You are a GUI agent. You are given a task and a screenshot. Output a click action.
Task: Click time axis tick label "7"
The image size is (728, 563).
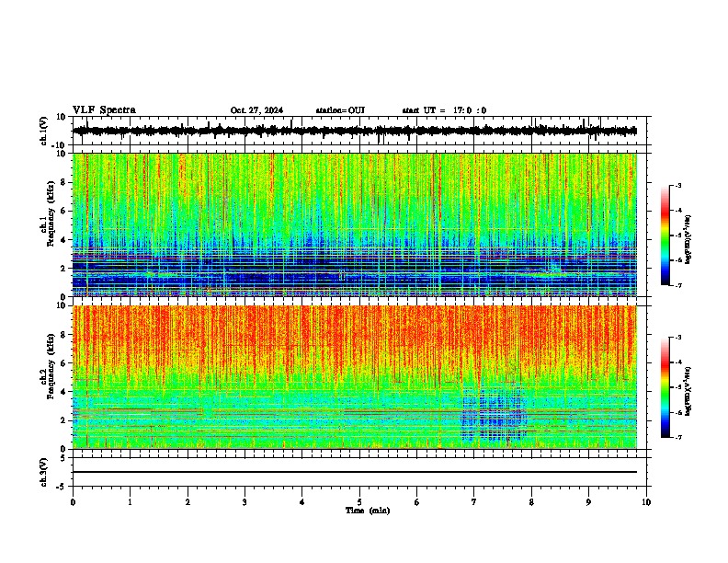[474, 502]
